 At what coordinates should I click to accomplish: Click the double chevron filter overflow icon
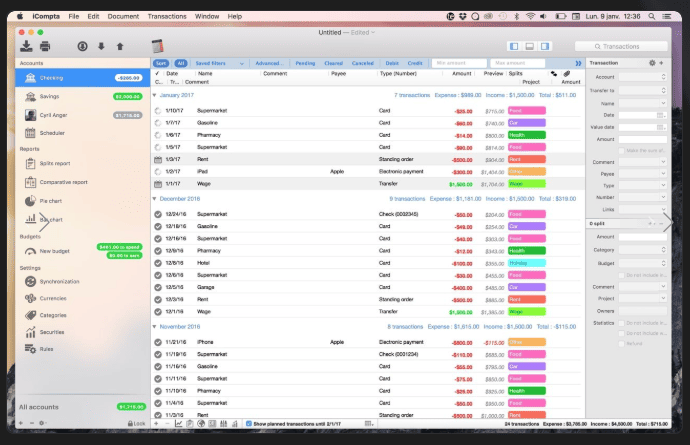coord(578,63)
